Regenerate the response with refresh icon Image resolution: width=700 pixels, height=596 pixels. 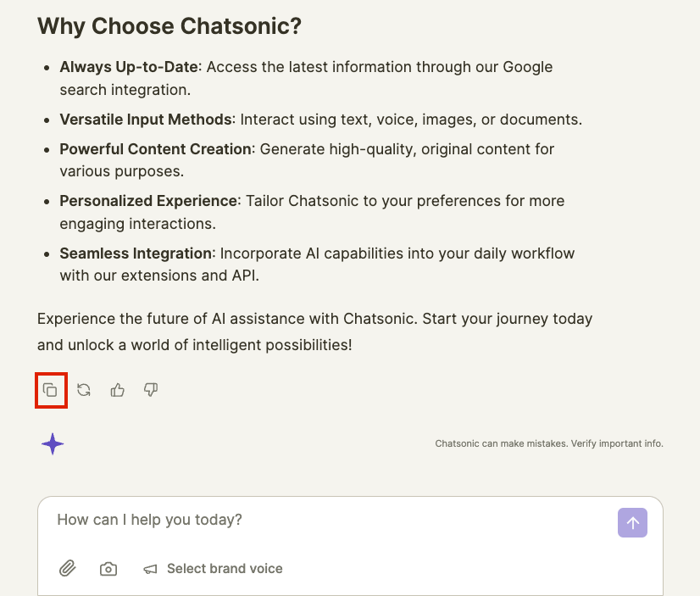[84, 390]
